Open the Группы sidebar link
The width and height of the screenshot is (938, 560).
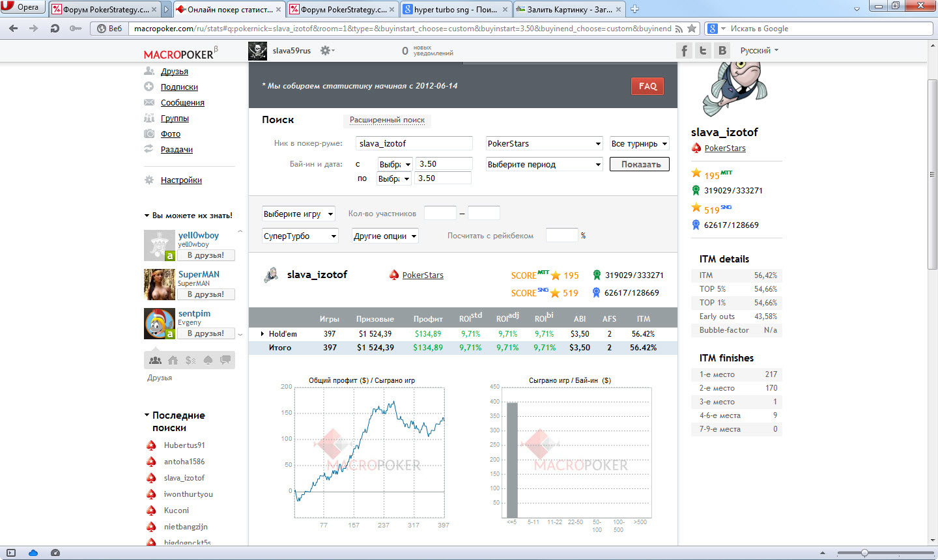click(x=175, y=118)
